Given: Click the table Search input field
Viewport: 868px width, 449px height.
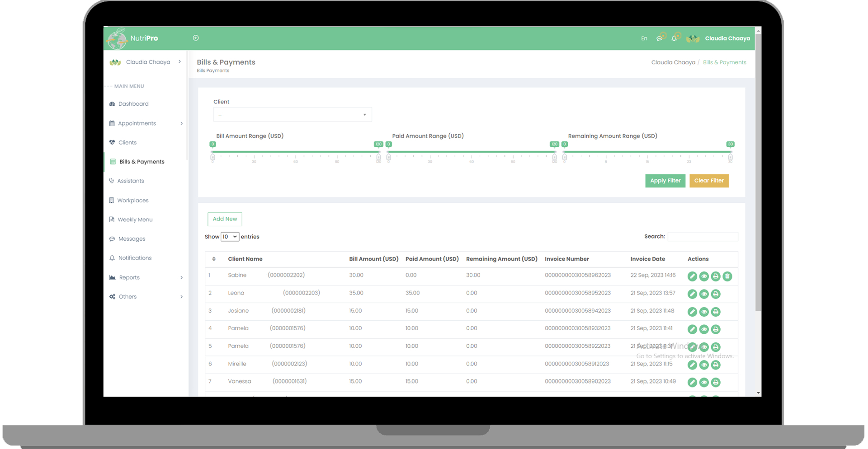Looking at the screenshot, I should tap(703, 237).
